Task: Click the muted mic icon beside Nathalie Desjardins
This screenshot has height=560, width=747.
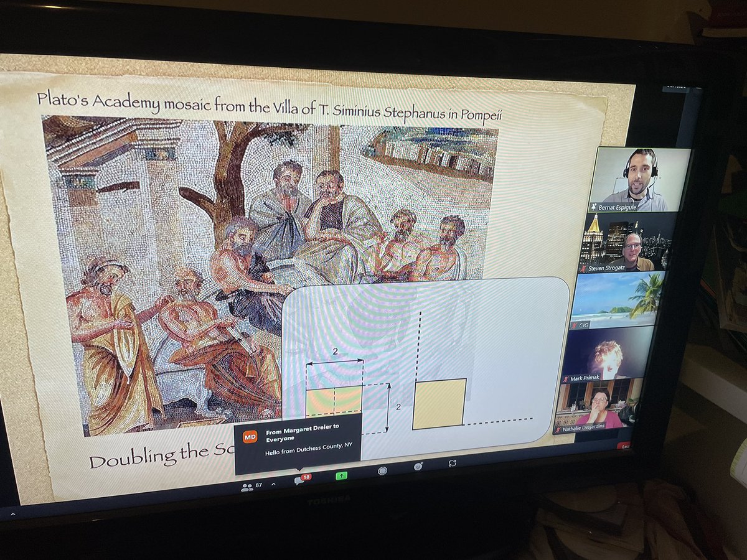Action: [558, 430]
